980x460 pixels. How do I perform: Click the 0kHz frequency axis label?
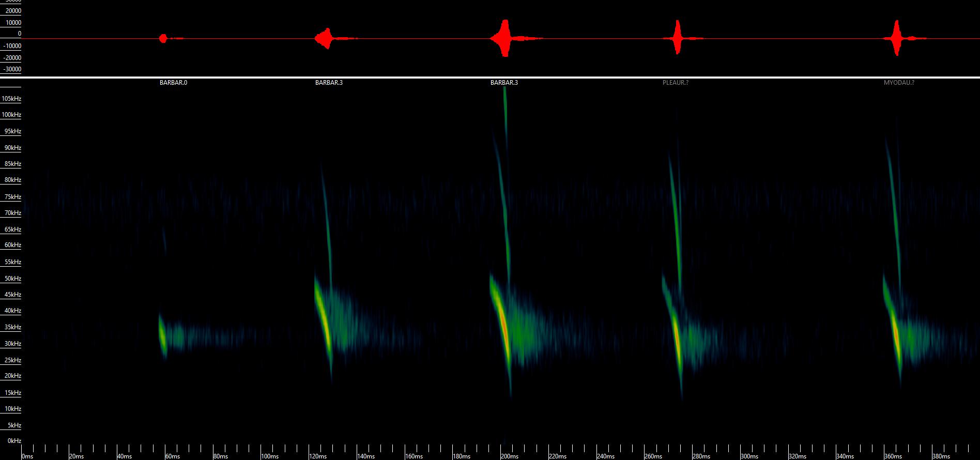click(14, 441)
